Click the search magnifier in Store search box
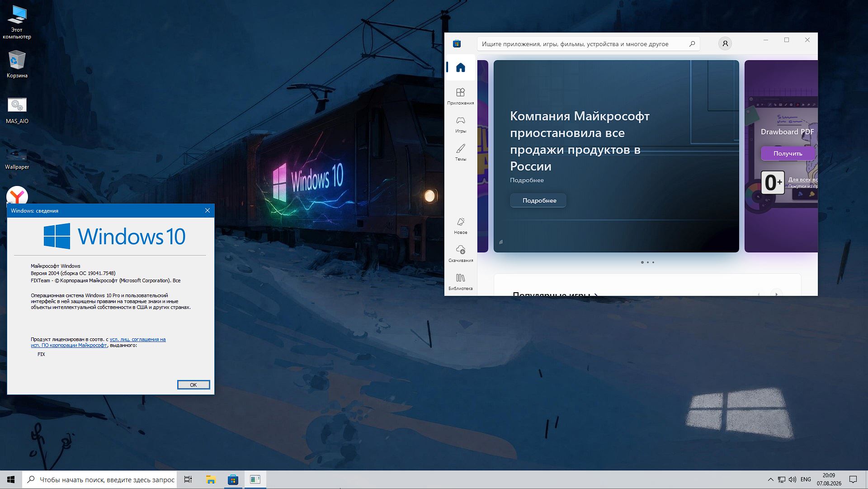Image resolution: width=868 pixels, height=489 pixels. 692,44
